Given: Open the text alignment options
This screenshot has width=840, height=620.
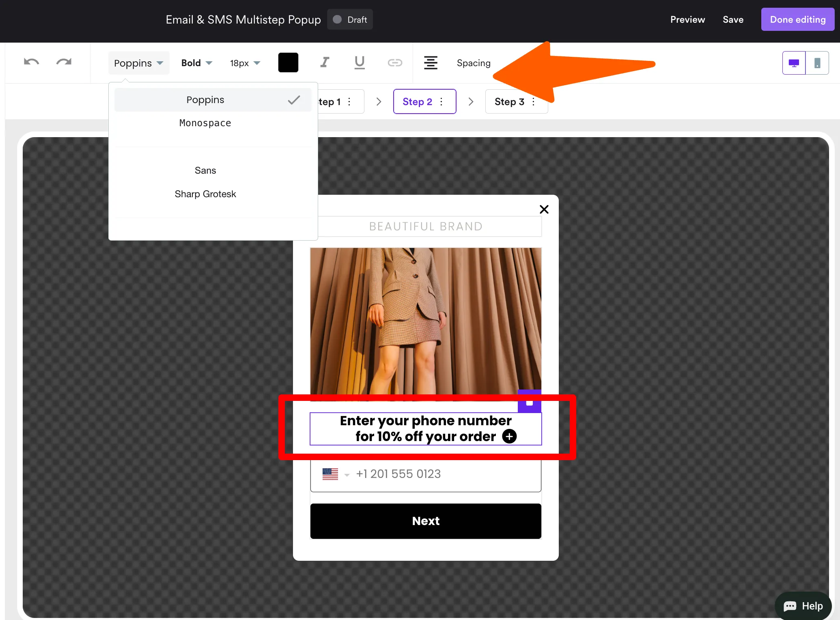Looking at the screenshot, I should [x=431, y=62].
